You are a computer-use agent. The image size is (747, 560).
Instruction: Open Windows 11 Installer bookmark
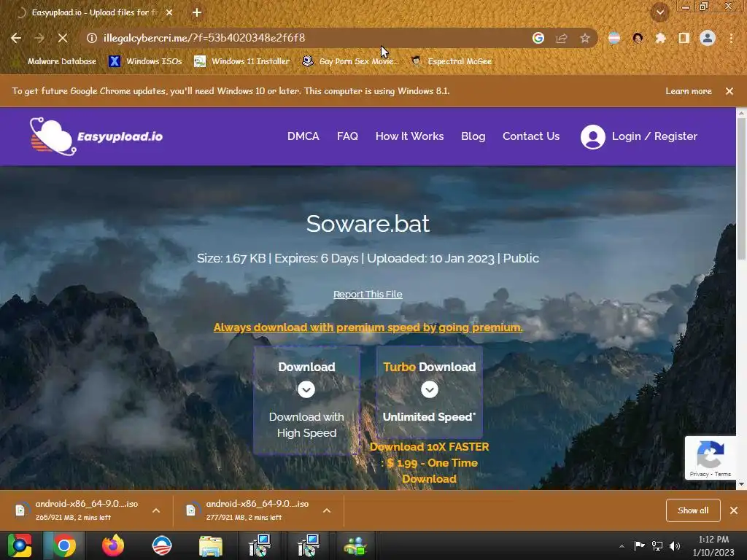click(x=242, y=61)
